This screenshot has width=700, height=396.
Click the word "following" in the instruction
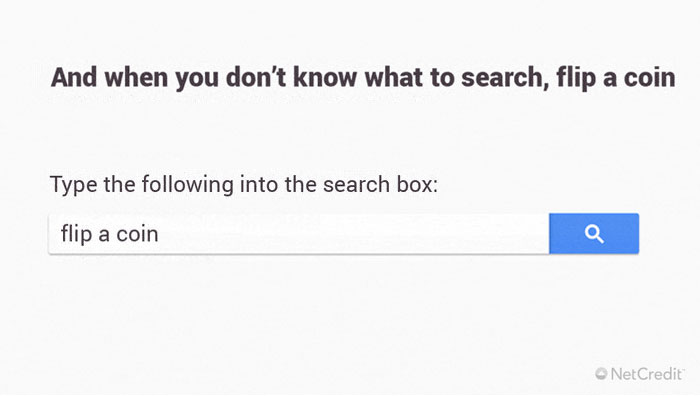coord(188,185)
